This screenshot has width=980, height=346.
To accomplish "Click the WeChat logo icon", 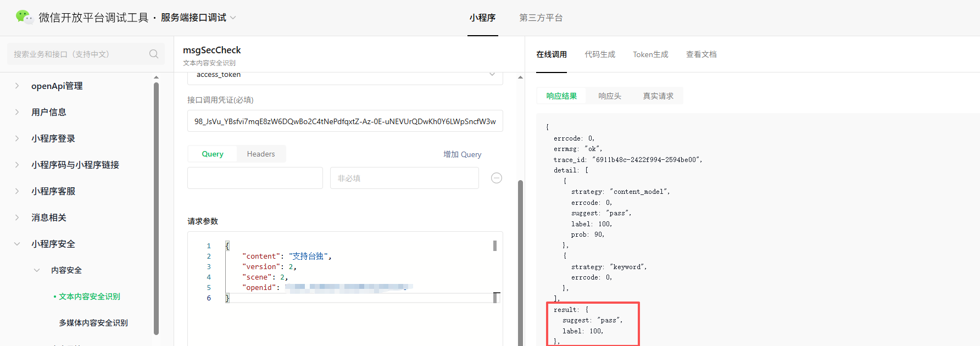I will tap(24, 16).
